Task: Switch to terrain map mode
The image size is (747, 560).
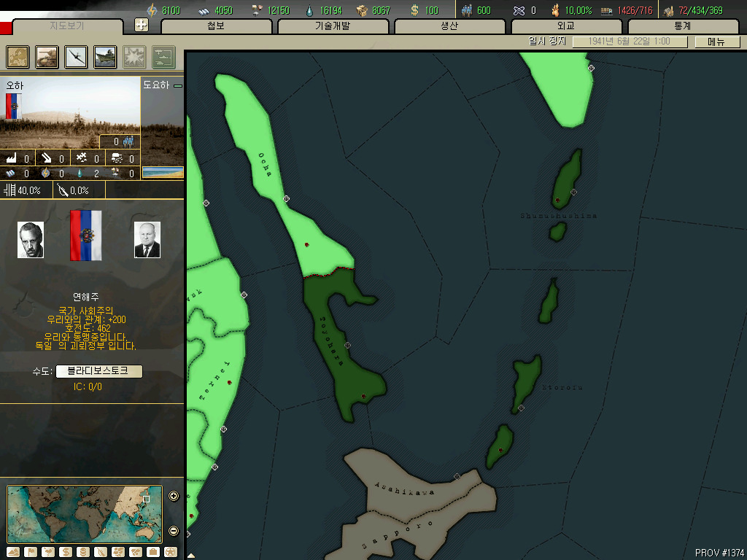Action: (13, 552)
